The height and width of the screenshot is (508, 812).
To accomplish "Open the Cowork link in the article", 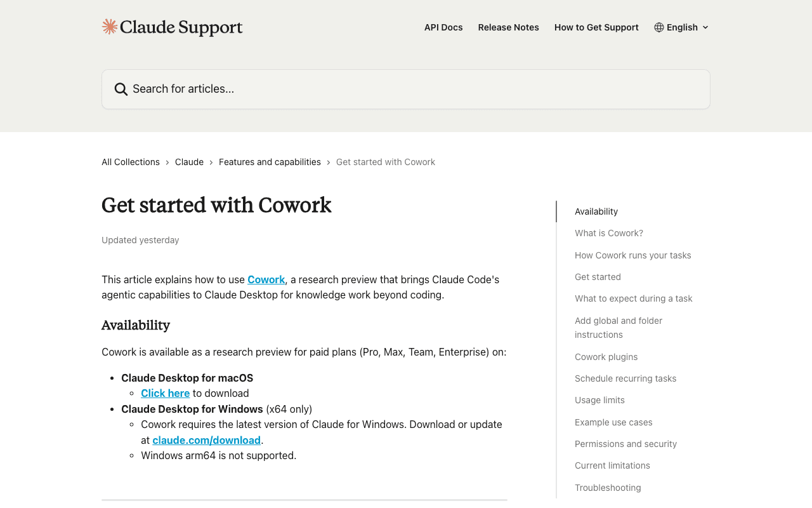I will pos(266,279).
